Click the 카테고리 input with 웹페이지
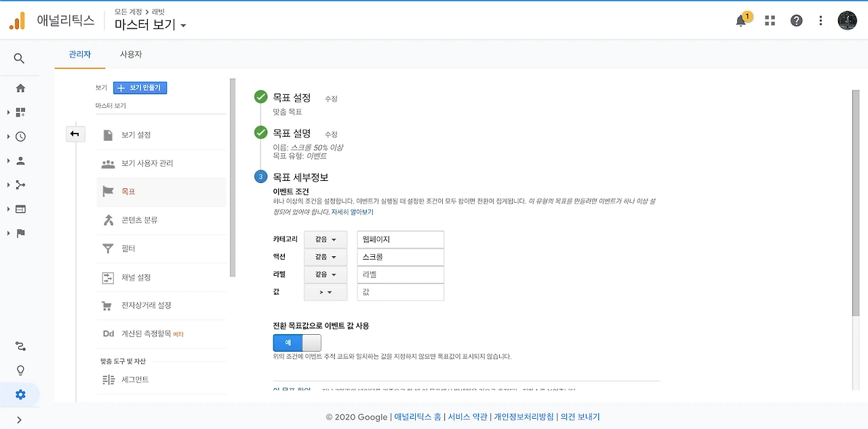The image size is (868, 429). (401, 239)
